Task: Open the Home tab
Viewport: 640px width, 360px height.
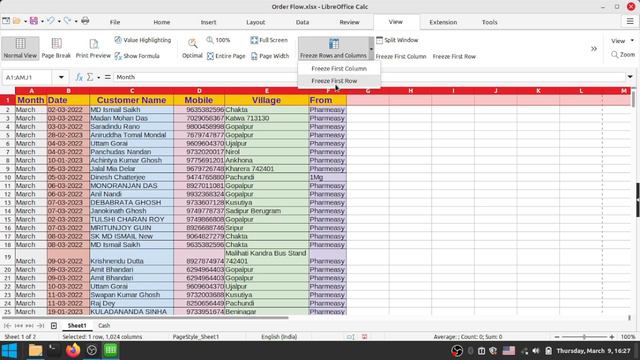Action: [x=162, y=22]
